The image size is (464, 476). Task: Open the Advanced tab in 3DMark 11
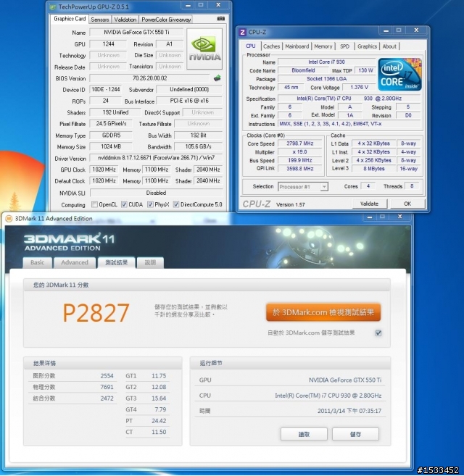[x=75, y=262]
